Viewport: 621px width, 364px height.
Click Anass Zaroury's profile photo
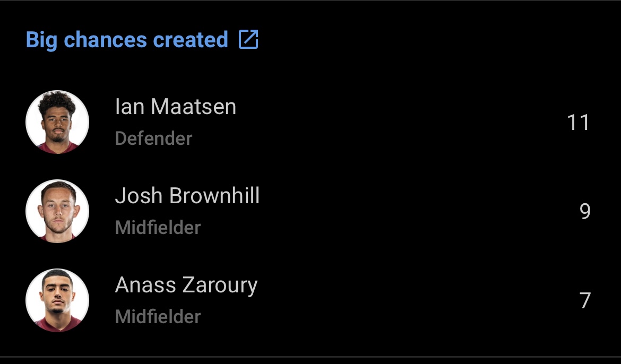tap(57, 300)
